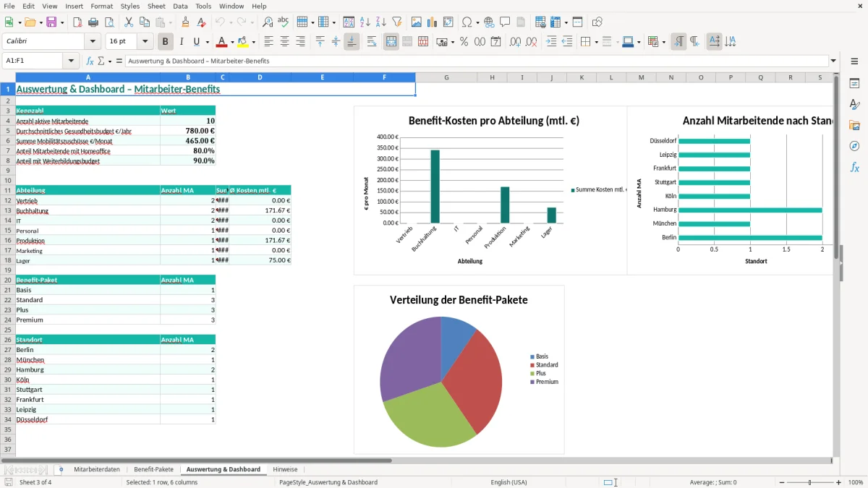Viewport: 868px width, 488px height.
Task: Click Sort Descending icon
Action: pos(381,22)
